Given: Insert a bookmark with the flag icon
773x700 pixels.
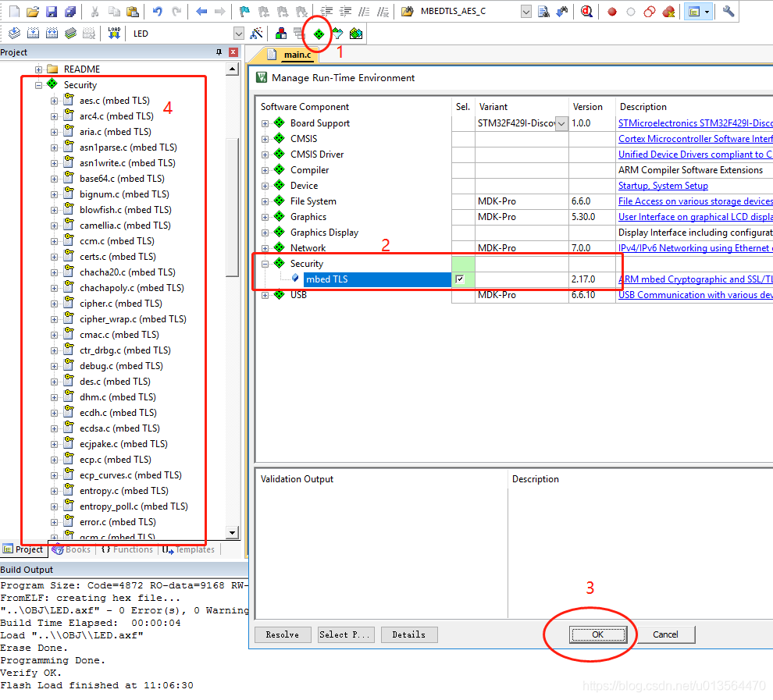Looking at the screenshot, I should click(x=244, y=12).
